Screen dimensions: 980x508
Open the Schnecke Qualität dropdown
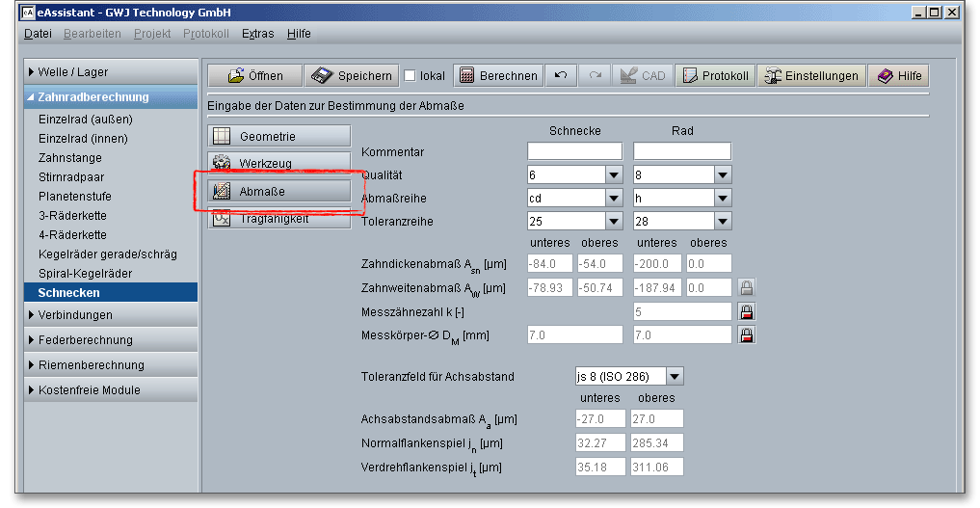(613, 174)
